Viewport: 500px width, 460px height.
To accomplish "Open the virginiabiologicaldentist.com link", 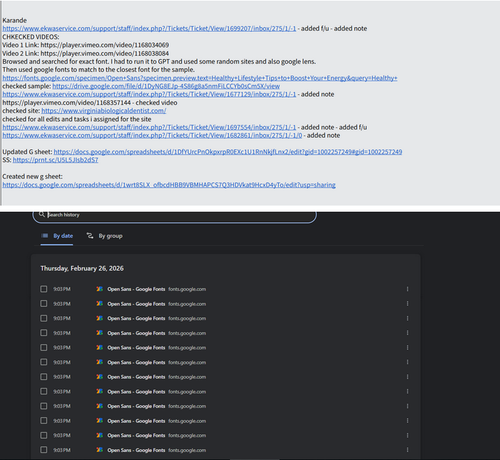I will (x=104, y=111).
